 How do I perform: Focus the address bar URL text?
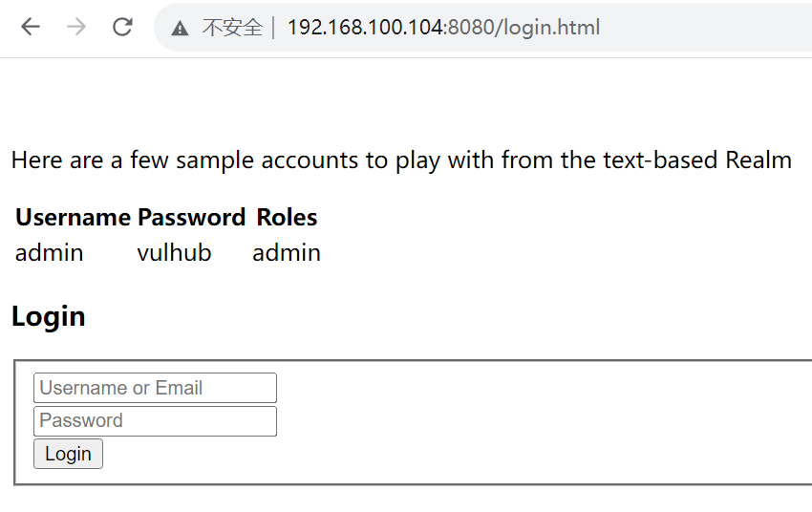click(x=443, y=28)
